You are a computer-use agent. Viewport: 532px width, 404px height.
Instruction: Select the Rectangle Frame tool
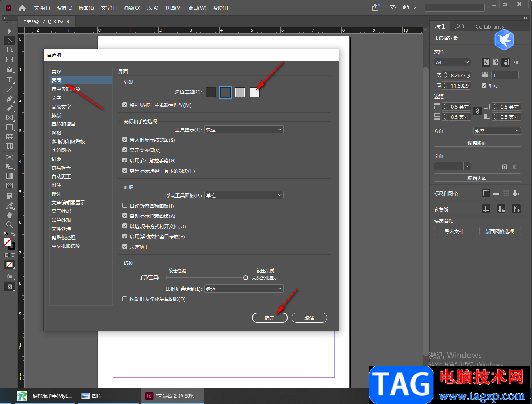click(10, 118)
